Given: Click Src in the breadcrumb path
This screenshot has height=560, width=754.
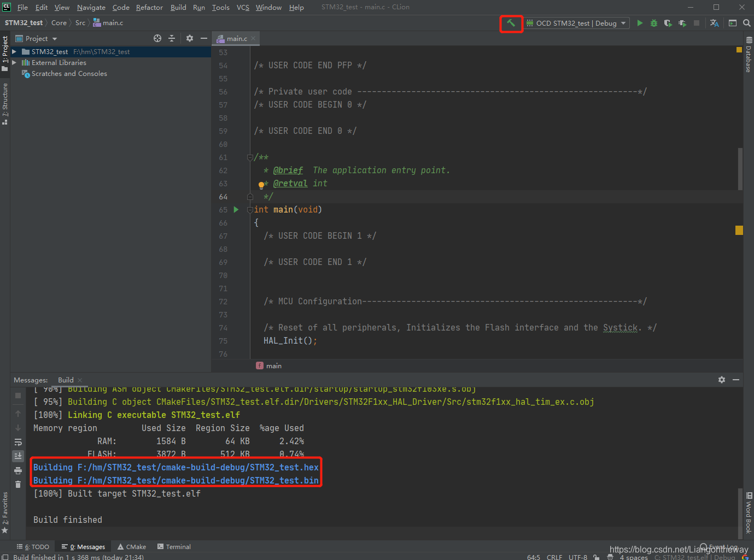Looking at the screenshot, I should pyautogui.click(x=80, y=23).
